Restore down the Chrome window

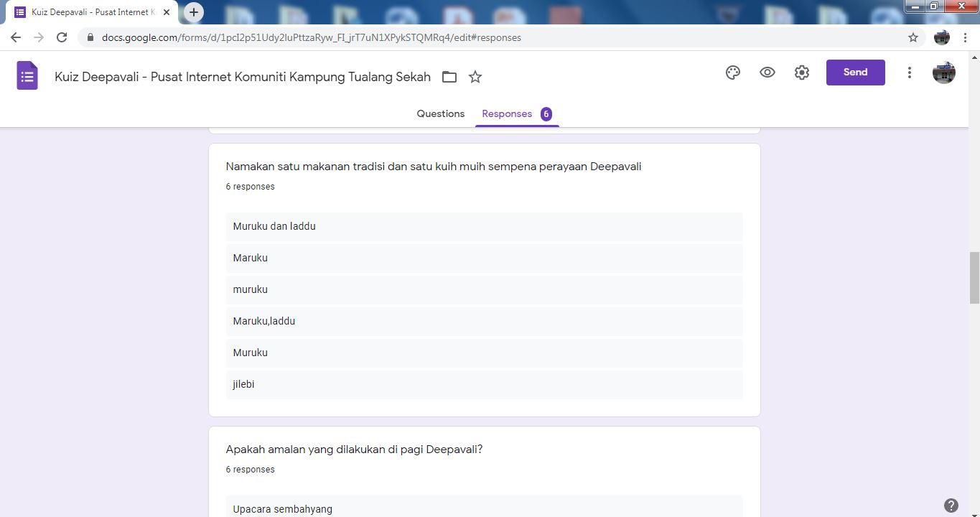coord(934,6)
